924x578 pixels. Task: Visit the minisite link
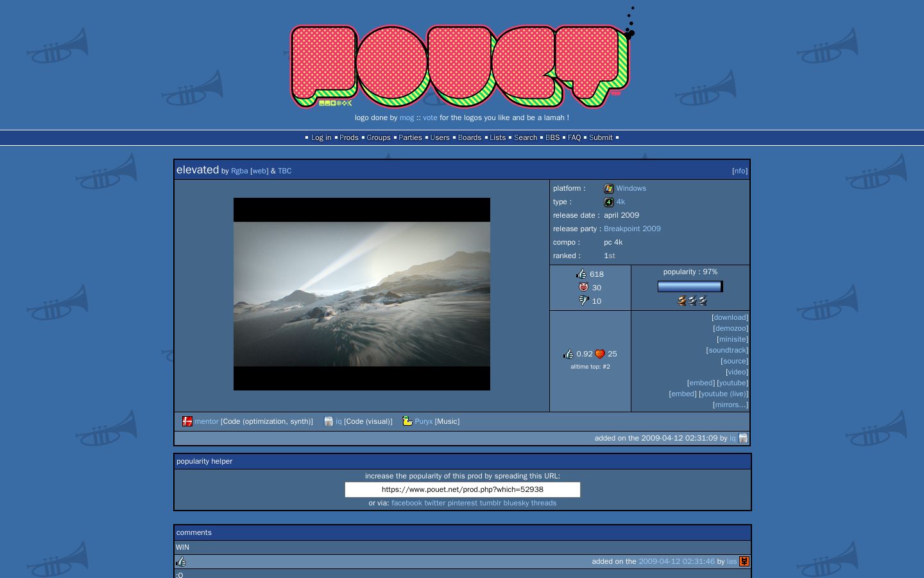pyautogui.click(x=732, y=339)
